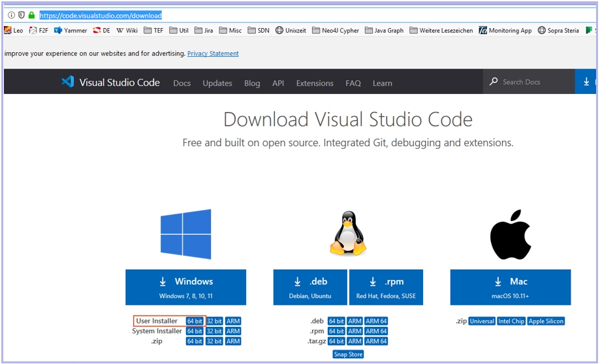Download Linux .rpm 64 bit
Viewport: 600px width, 364px height.
336,331
